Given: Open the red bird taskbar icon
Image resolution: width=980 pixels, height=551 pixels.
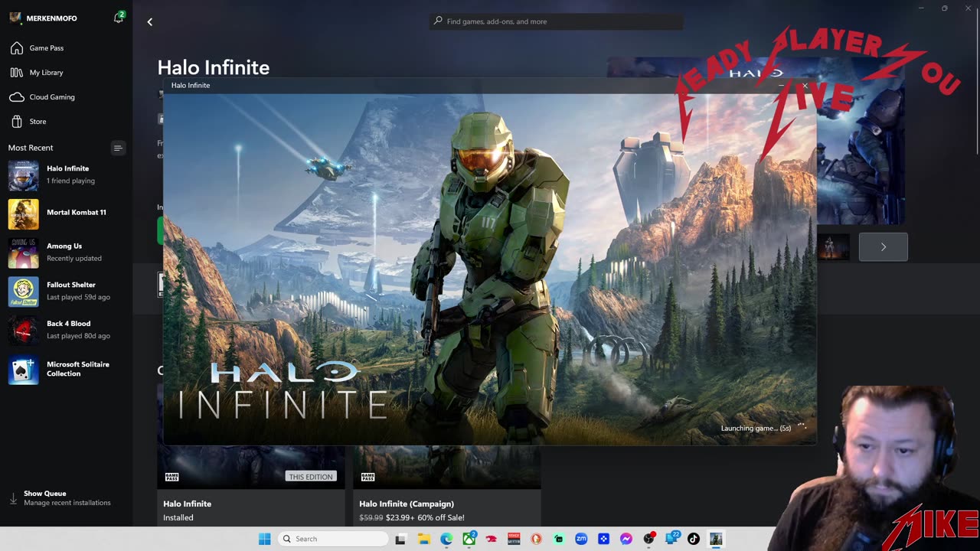Looking at the screenshot, I should click(492, 539).
